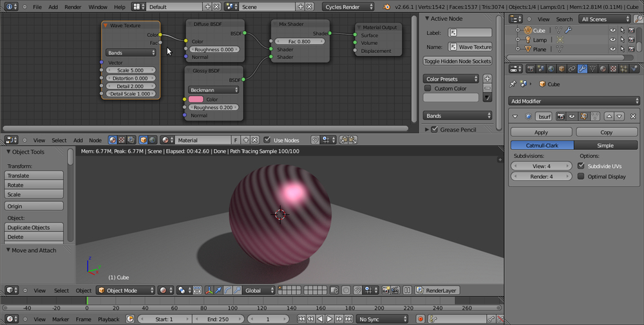This screenshot has height=325, width=644.
Task: Toggle visibility eye for the Lamp object
Action: (612, 40)
